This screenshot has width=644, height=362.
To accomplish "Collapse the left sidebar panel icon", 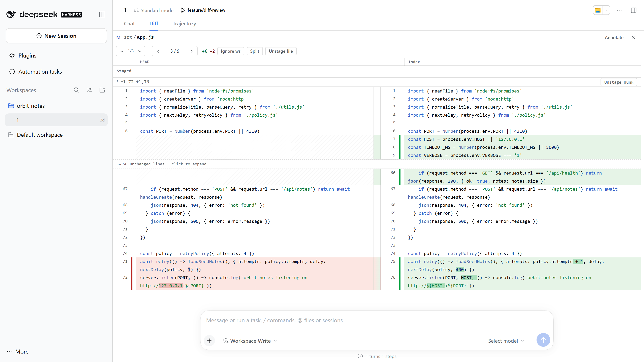I will click(x=102, y=14).
